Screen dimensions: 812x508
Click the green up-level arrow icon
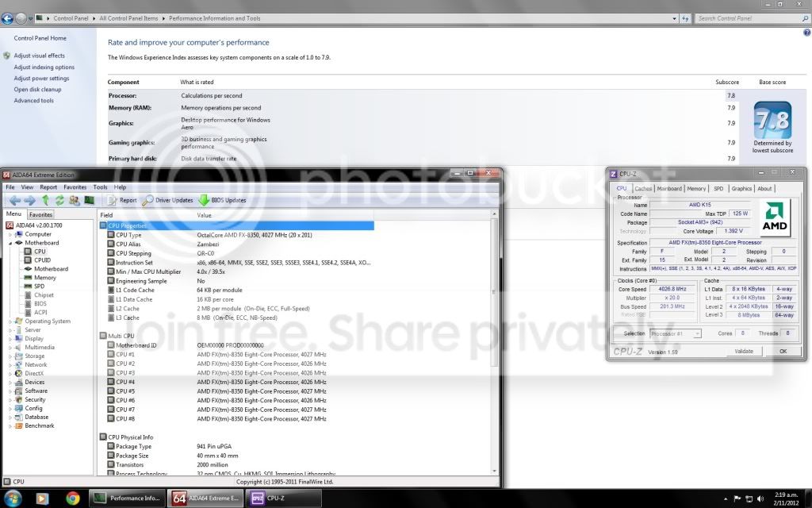click(45, 200)
